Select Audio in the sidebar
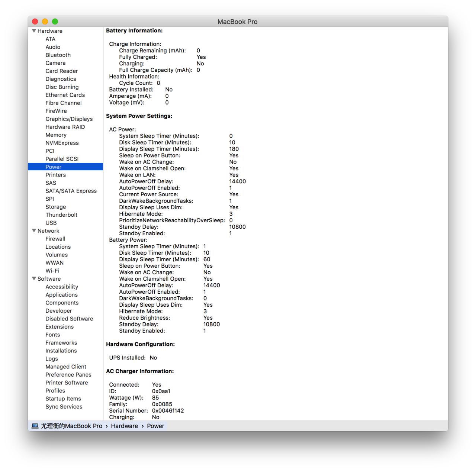This screenshot has height=471, width=476. click(x=53, y=47)
